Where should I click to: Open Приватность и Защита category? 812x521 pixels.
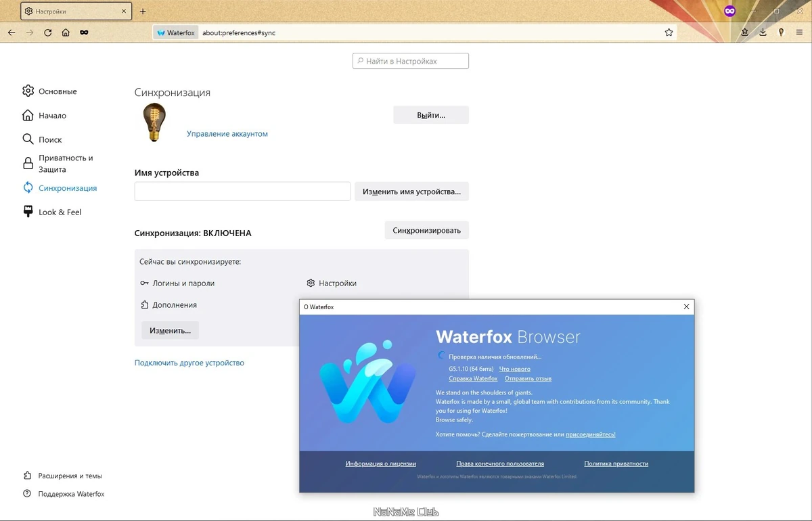(x=58, y=164)
